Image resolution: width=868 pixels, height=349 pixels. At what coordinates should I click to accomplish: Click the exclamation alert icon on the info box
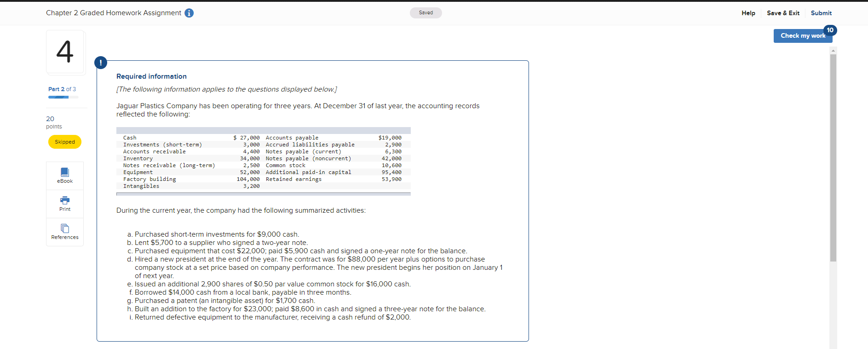click(101, 63)
